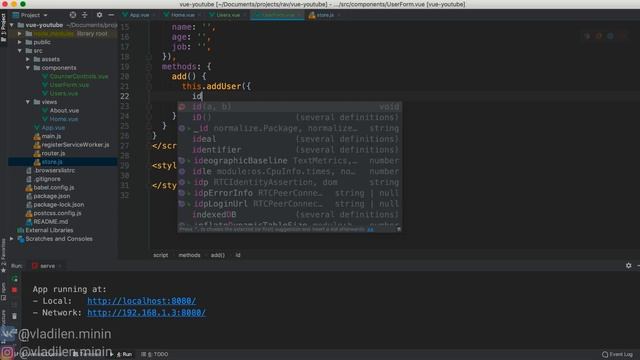Choose identifier autocomplete suggestion

[x=289, y=150]
